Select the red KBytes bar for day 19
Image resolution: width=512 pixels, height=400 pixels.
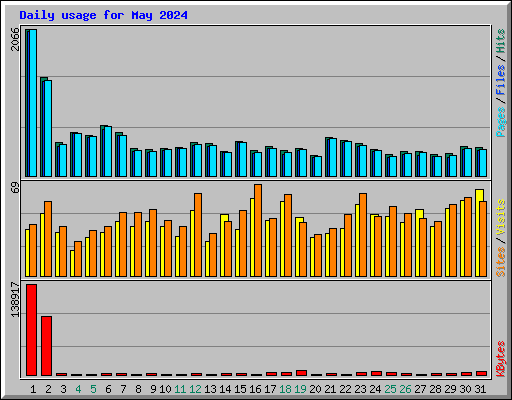pyautogui.click(x=301, y=373)
